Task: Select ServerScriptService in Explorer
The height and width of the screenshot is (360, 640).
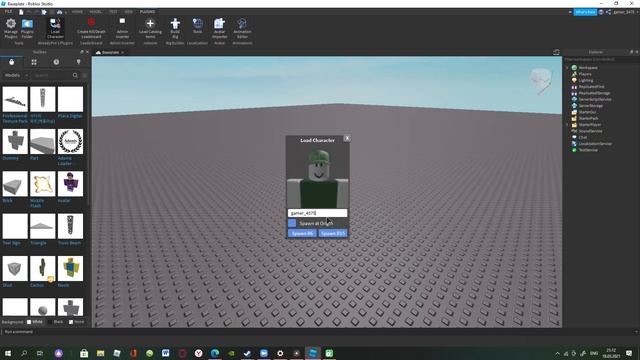Action: tap(595, 99)
